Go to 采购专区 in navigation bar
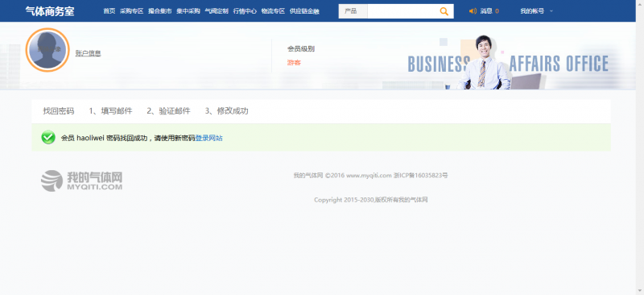Viewport: 644px width, 295px height. click(x=131, y=11)
